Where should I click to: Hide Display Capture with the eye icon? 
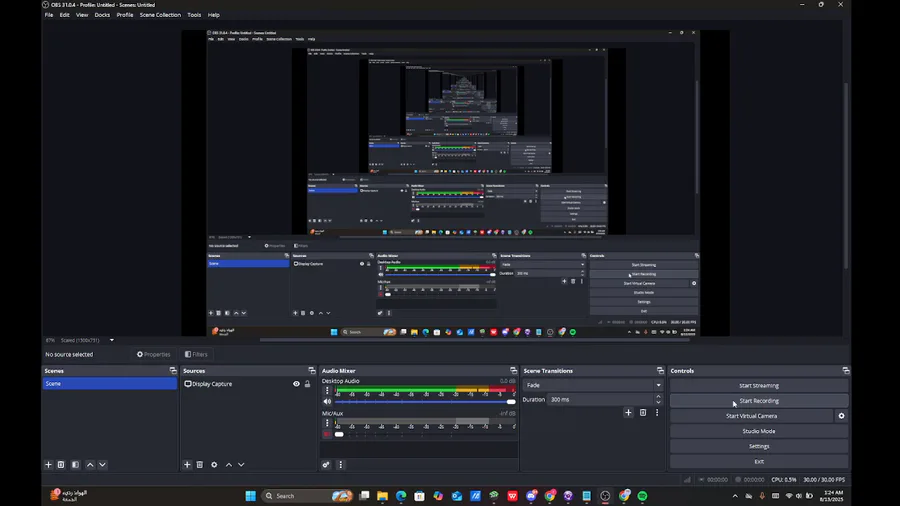296,384
